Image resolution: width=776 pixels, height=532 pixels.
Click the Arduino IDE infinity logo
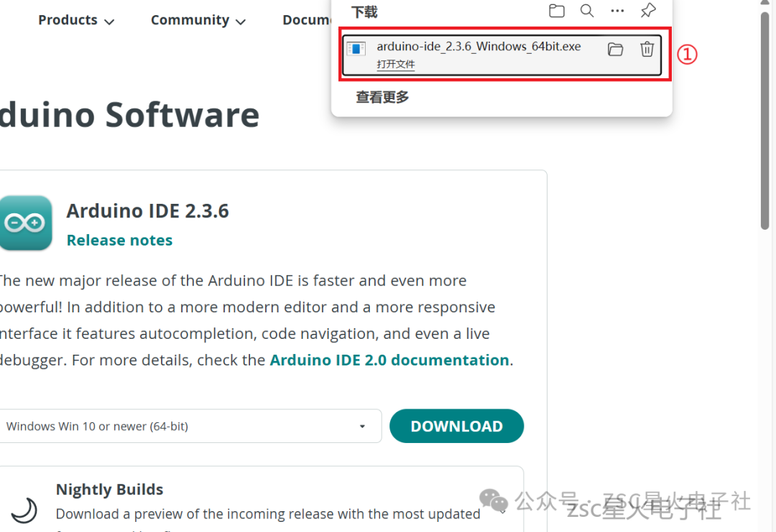(26, 223)
